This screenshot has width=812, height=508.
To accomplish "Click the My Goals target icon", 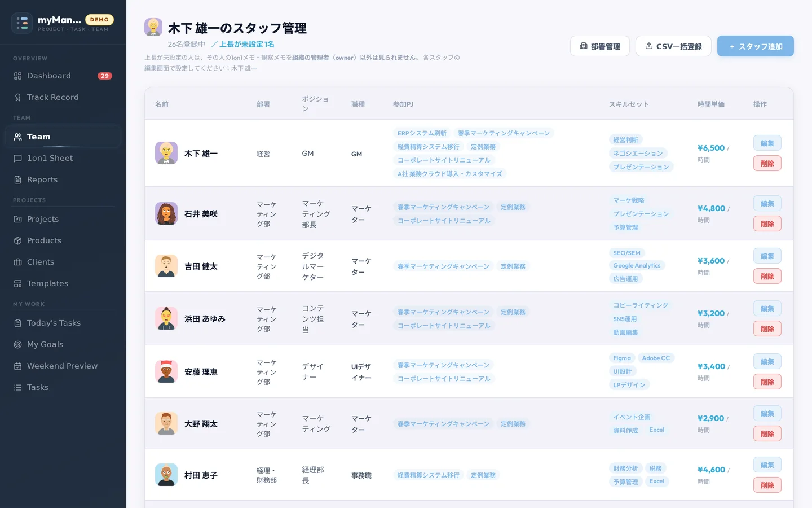I will coord(17,345).
